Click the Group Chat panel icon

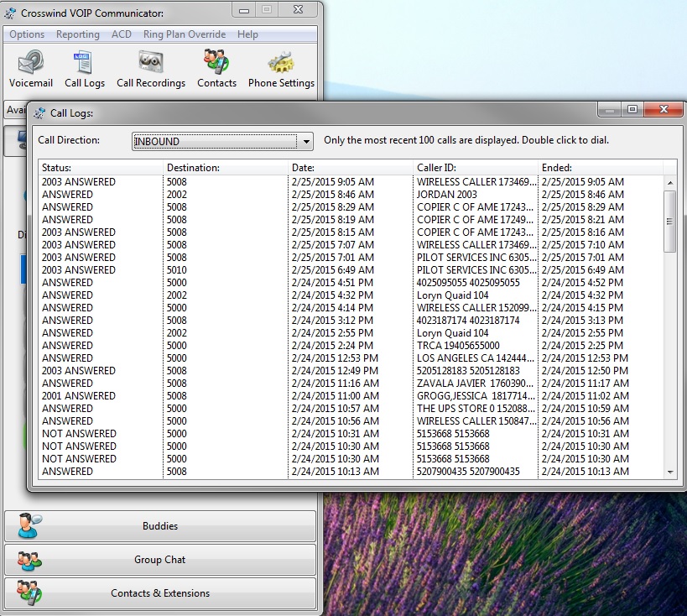[30, 560]
